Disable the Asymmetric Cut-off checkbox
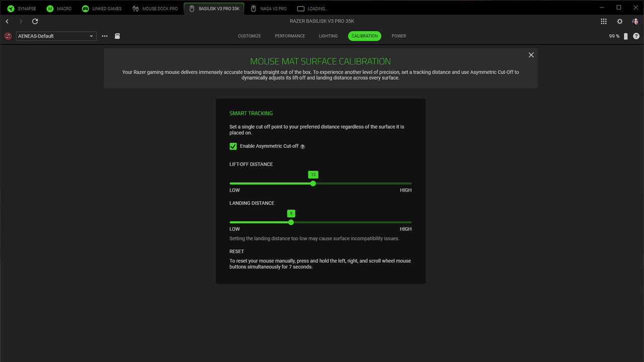Viewport: 644px width, 362px height. (x=233, y=146)
